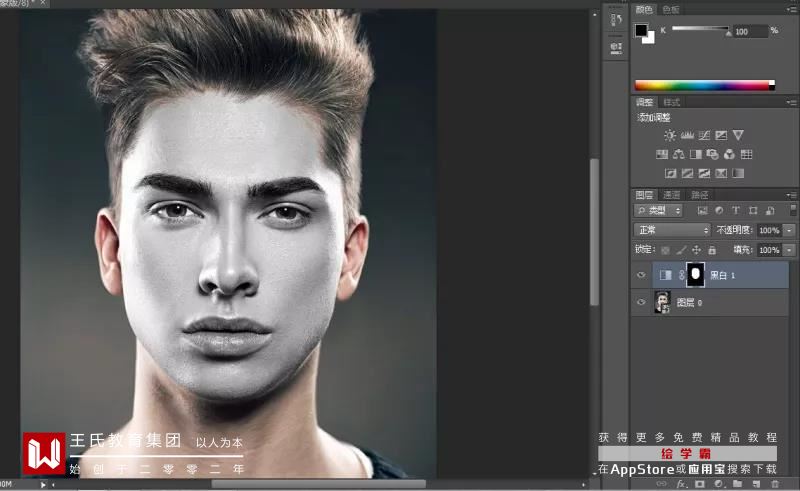
Task: Add a Hue/Saturation adjustment
Action: pos(662,154)
